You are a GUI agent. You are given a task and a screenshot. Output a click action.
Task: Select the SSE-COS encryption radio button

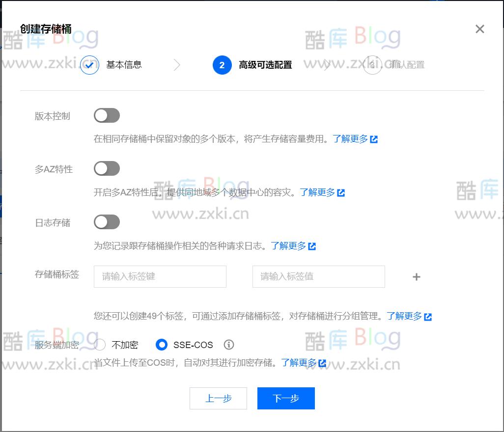162,345
